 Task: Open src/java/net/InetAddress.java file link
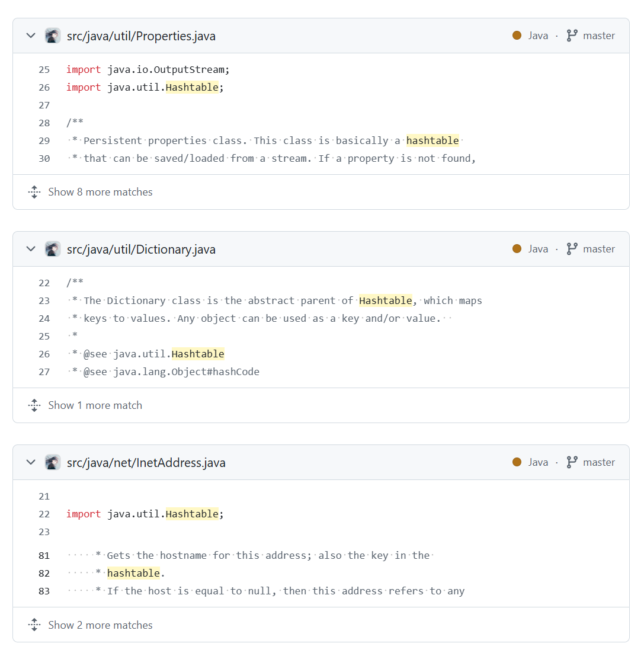(146, 463)
